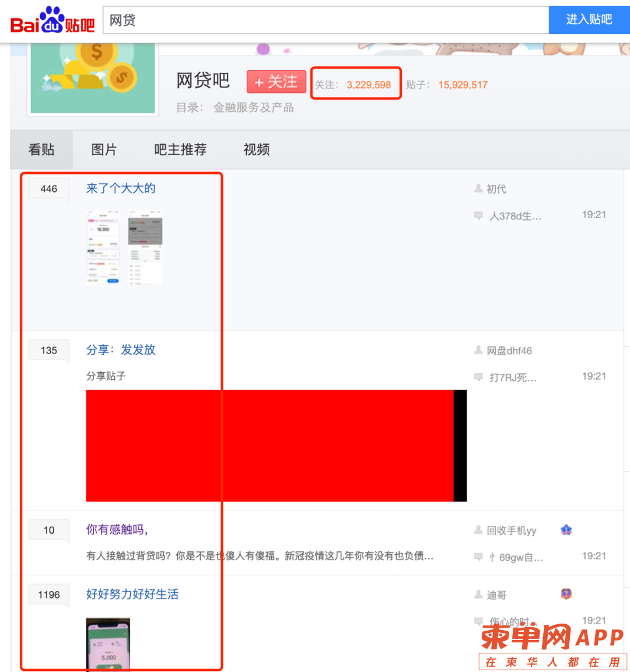Viewport: 630px width, 672px height.
Task: Switch to the 图片 tab
Action: tap(104, 149)
